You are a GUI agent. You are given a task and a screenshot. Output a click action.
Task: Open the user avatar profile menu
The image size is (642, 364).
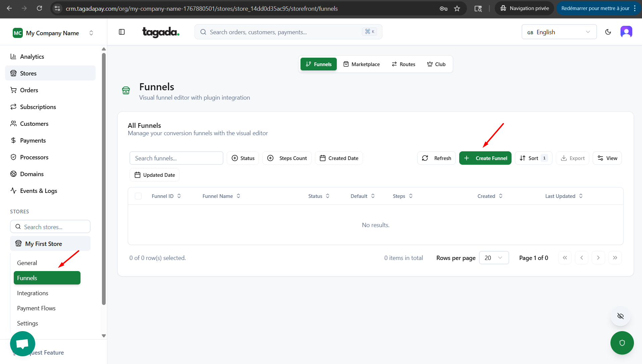[626, 32]
